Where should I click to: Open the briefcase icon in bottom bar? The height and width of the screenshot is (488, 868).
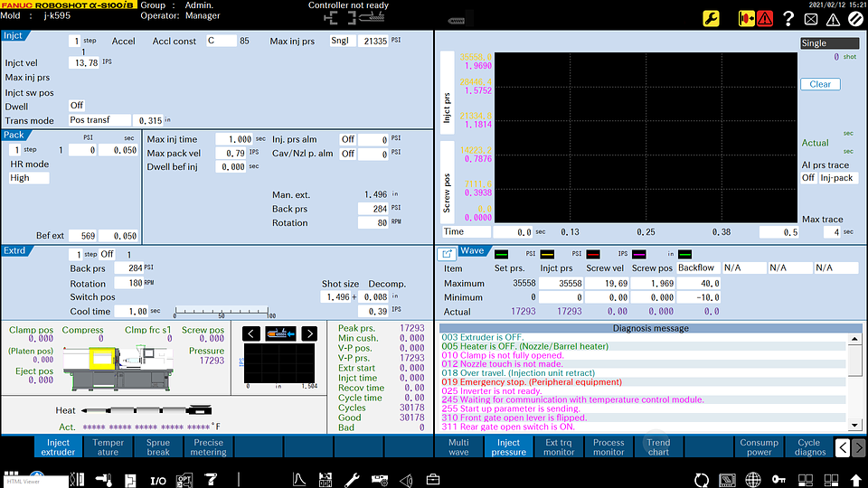point(432,479)
